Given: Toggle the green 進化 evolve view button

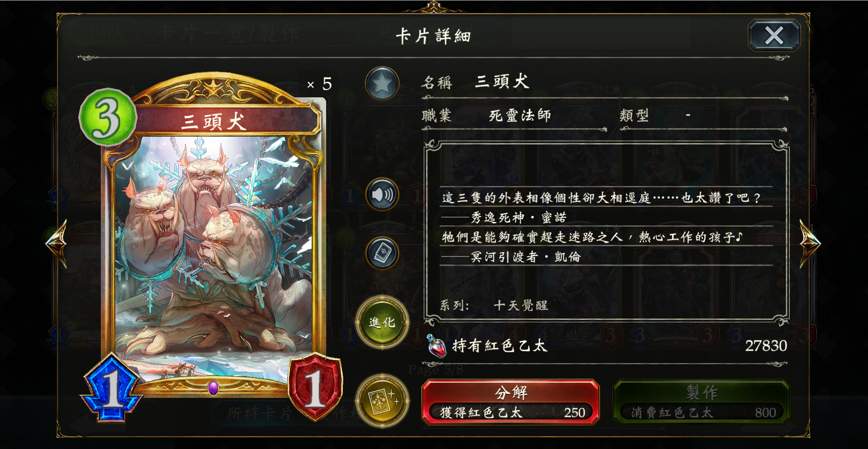Looking at the screenshot, I should (382, 322).
